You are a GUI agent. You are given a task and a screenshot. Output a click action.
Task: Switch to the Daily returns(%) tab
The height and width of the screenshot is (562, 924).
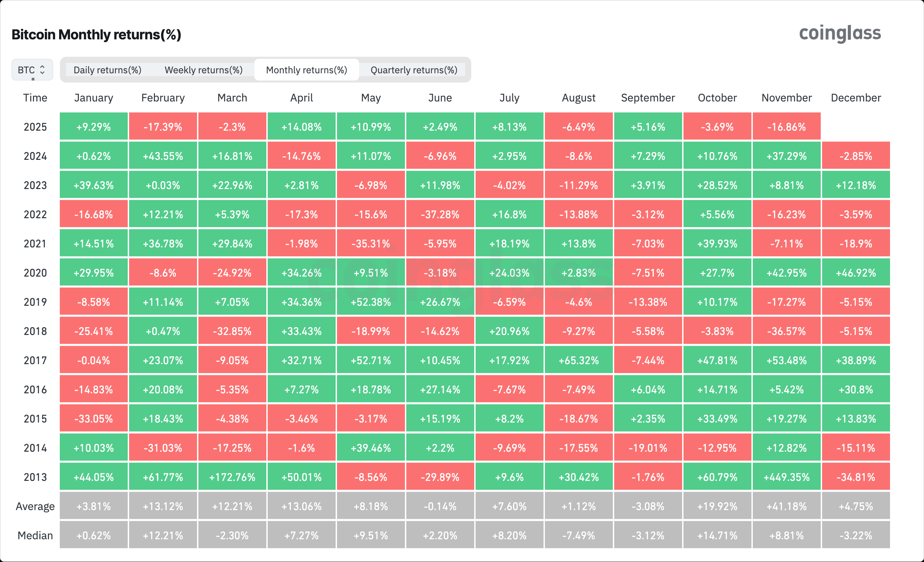(x=107, y=70)
